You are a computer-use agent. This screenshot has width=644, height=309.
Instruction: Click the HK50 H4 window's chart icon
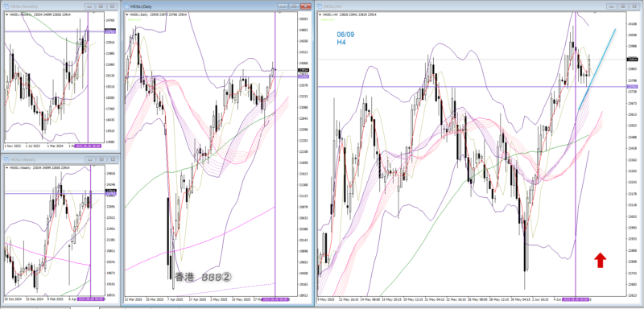coord(320,6)
